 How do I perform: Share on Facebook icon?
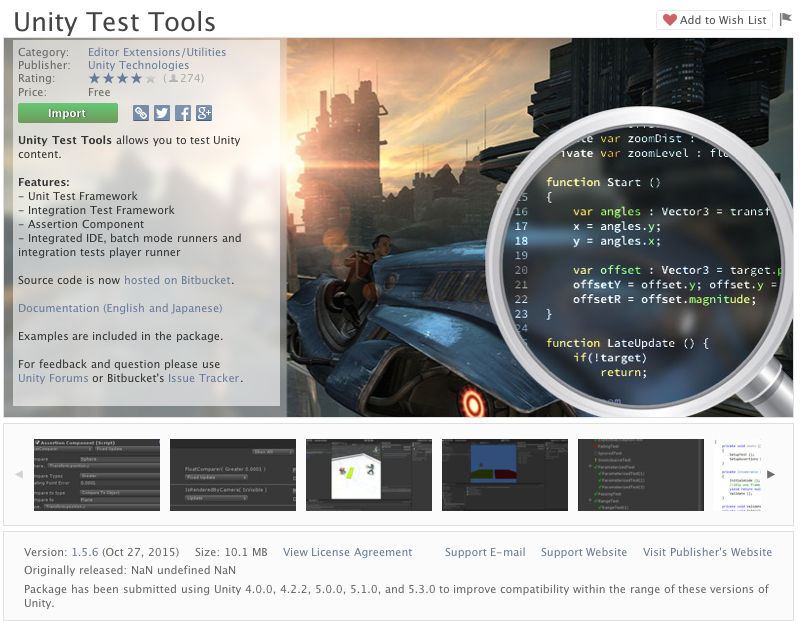click(183, 113)
